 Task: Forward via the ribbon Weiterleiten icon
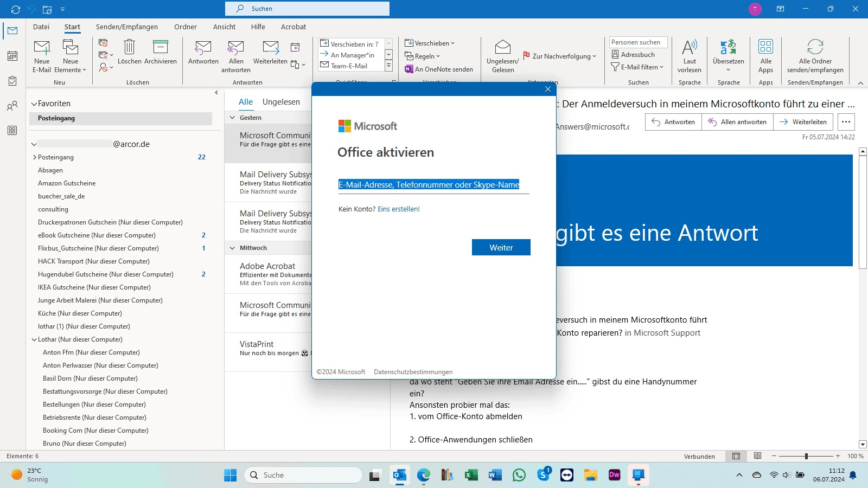coord(270,53)
